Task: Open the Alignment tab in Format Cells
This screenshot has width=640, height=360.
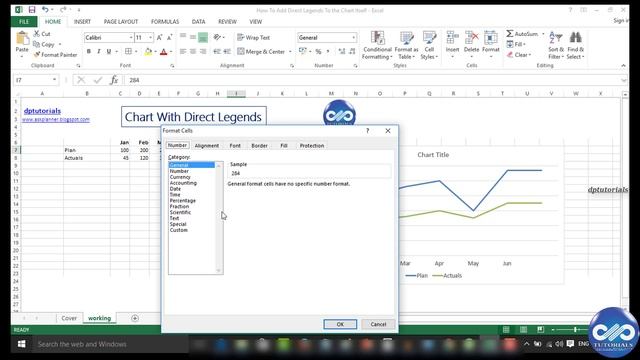Action: 207,146
